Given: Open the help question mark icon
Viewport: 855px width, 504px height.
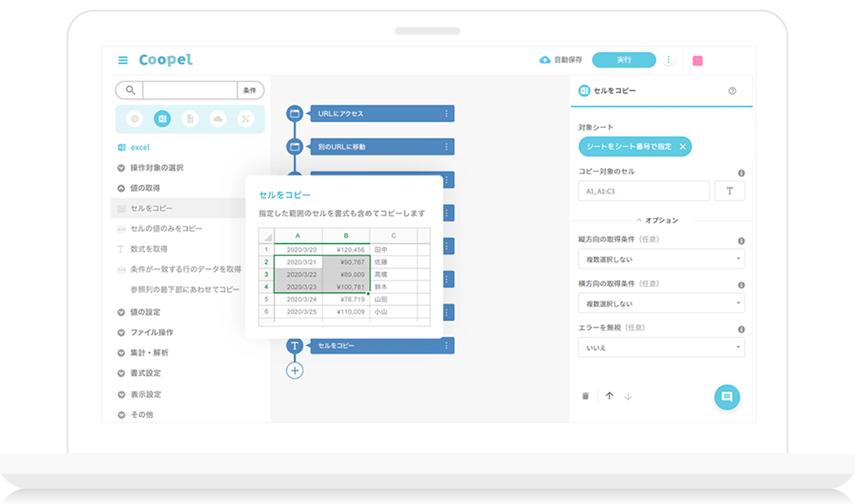Looking at the screenshot, I should pyautogui.click(x=732, y=91).
